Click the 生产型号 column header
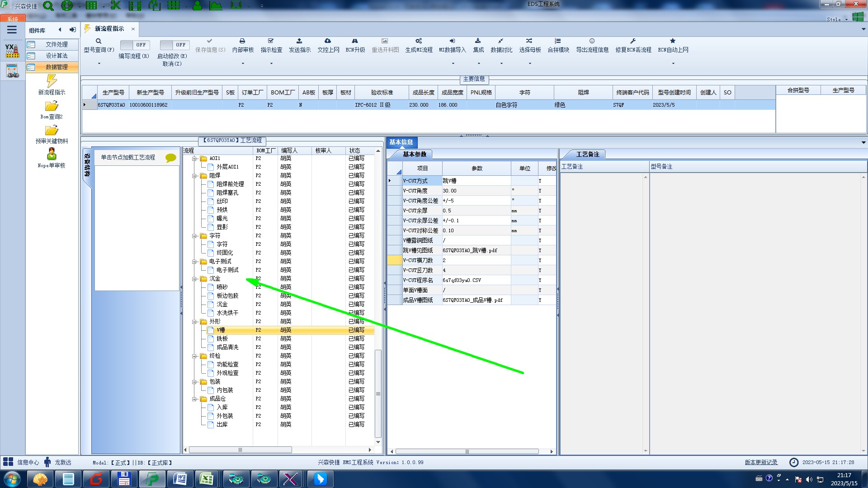 113,92
